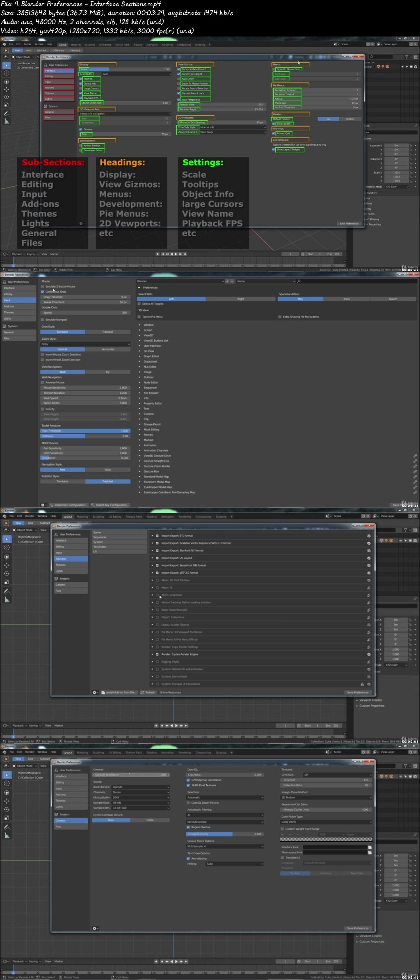Viewport: 420px width, 980px height.
Task: Open the gear menu beside Import Key Configuration
Action: coord(43,505)
